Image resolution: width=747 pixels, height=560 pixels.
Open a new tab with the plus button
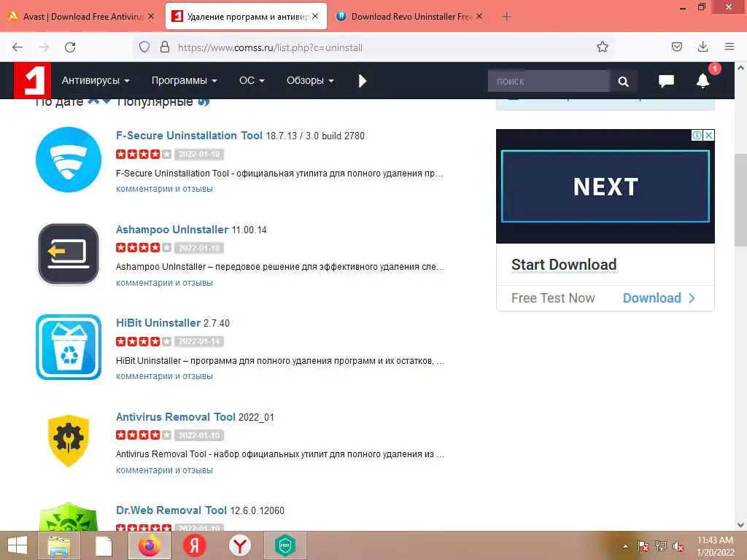(x=506, y=17)
